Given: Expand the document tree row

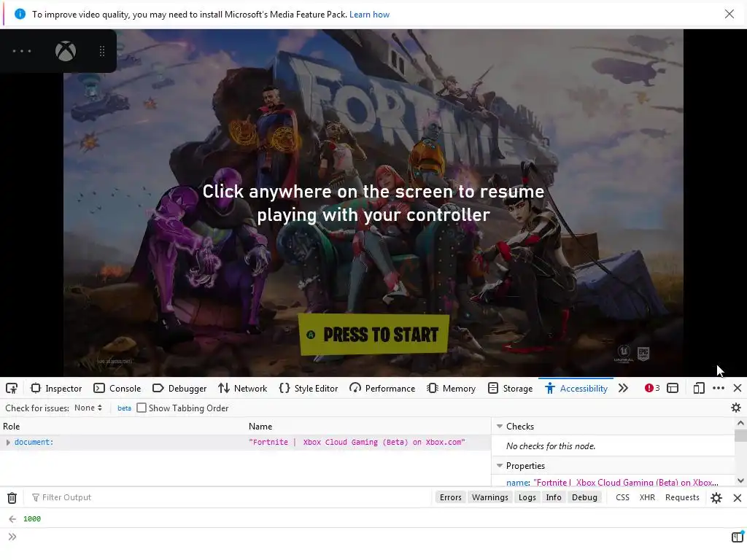Looking at the screenshot, I should (8, 443).
